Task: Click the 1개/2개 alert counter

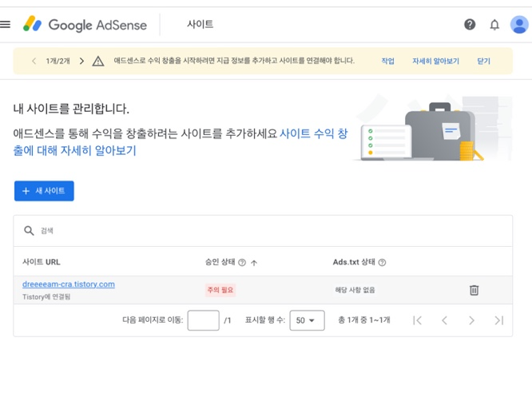Action: (58, 61)
